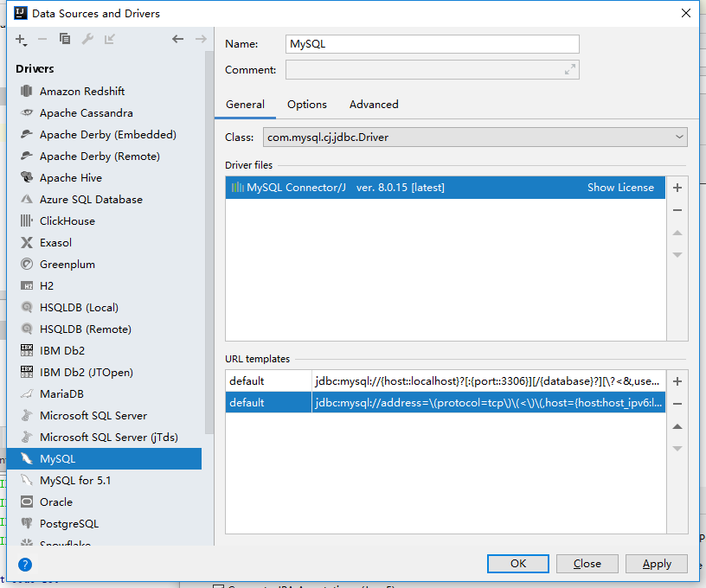Click the Apply button
The height and width of the screenshot is (588, 706).
pos(657,564)
